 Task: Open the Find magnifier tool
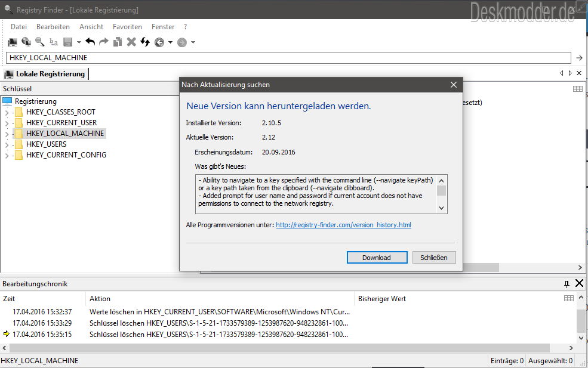(x=40, y=42)
